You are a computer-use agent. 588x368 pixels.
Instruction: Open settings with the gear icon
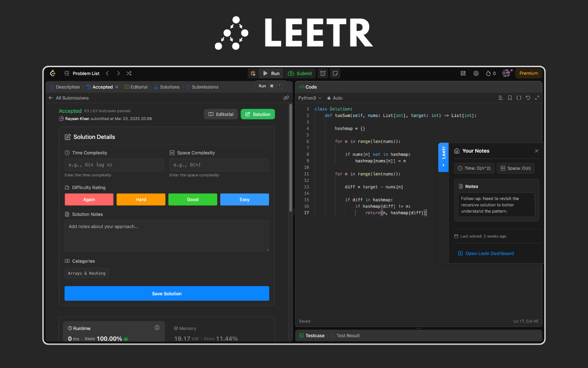tap(476, 73)
